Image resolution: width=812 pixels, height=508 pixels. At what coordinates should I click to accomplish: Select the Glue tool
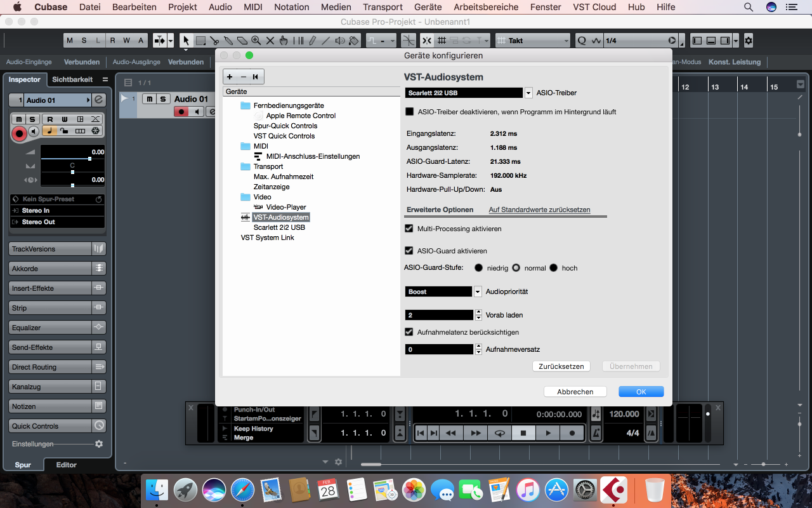click(228, 41)
